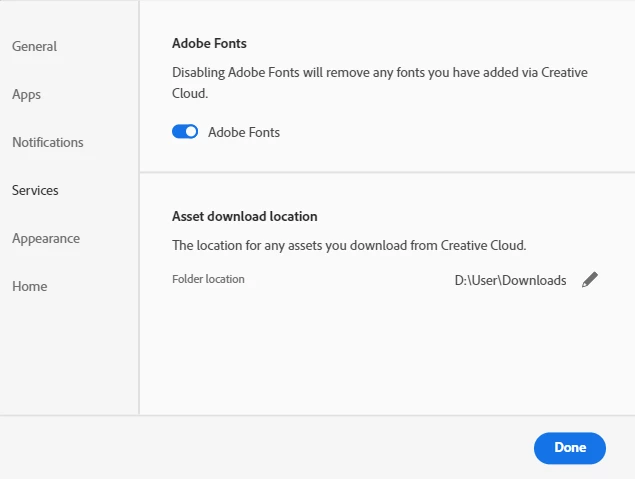Select the Home tab in sidebar
This screenshot has height=479, width=635.
click(x=30, y=286)
